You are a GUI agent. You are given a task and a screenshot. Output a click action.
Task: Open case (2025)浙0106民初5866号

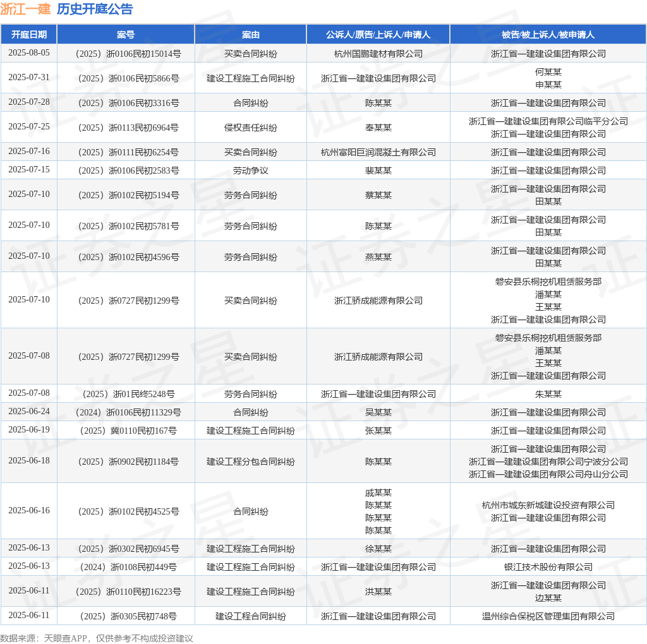128,78
